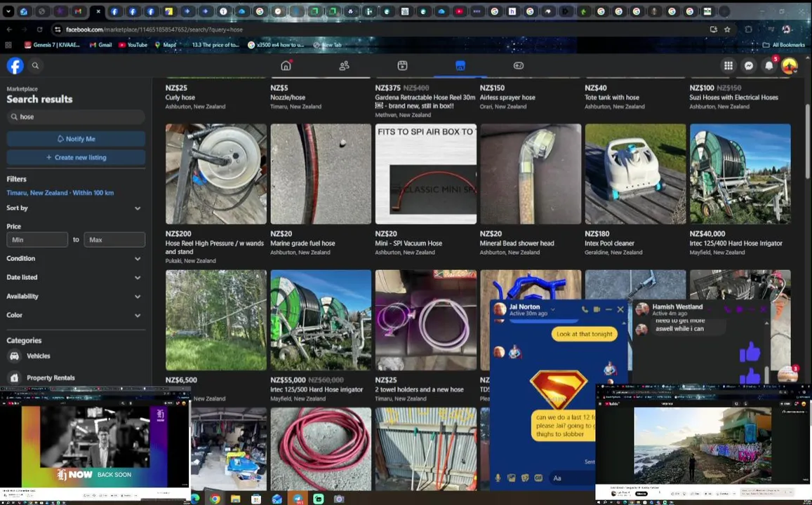This screenshot has height=505, width=812.
Task: Open 2 towel holders and a new hose listing
Action: coord(419,389)
